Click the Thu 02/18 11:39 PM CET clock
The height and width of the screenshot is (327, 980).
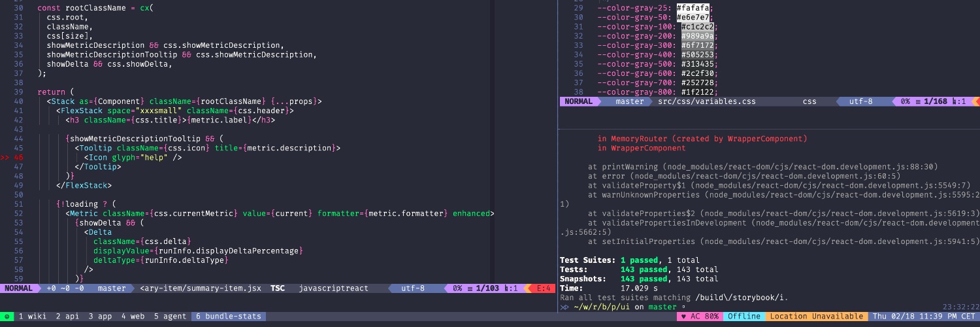pyautogui.click(x=924, y=317)
